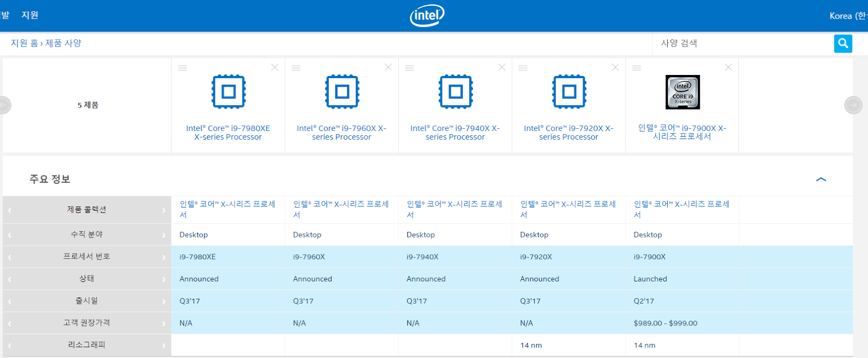This screenshot has height=358, width=868.
Task: Click the Intel logo in header
Action: coord(427,16)
